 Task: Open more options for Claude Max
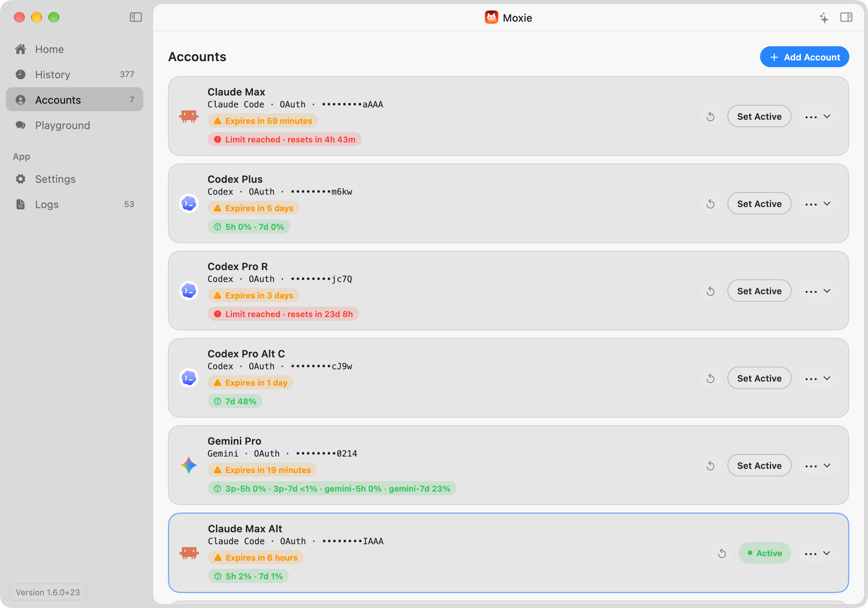pos(811,117)
